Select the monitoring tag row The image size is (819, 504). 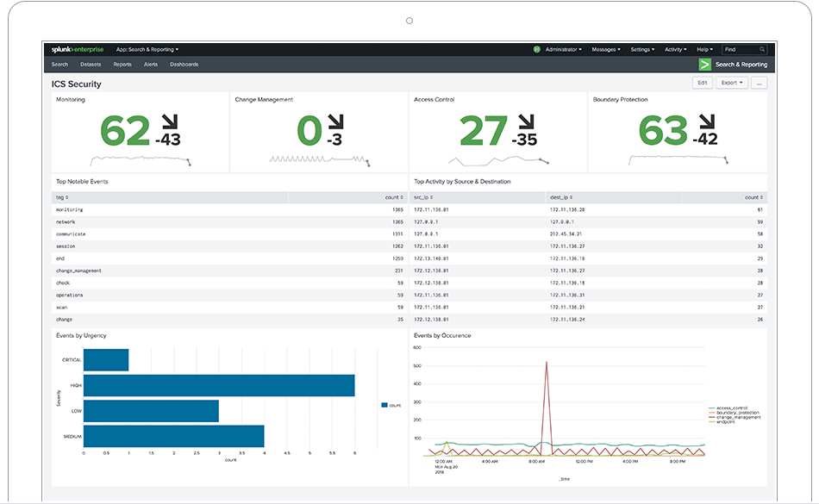[x=229, y=209]
